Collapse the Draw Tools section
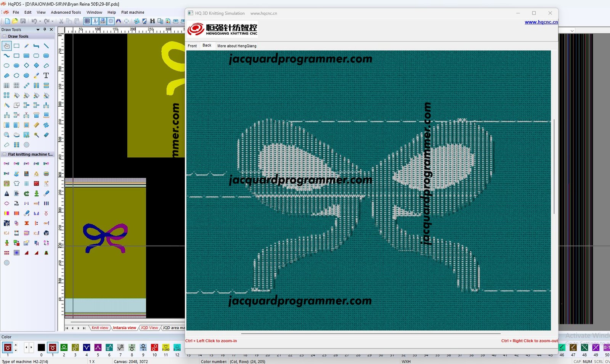Image resolution: width=610 pixels, height=364 pixels. (4, 36)
